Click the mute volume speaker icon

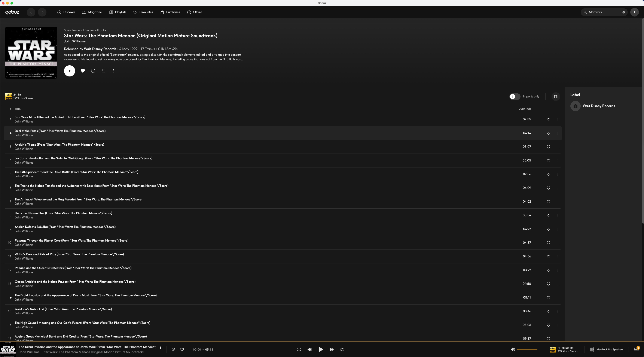pos(513,350)
